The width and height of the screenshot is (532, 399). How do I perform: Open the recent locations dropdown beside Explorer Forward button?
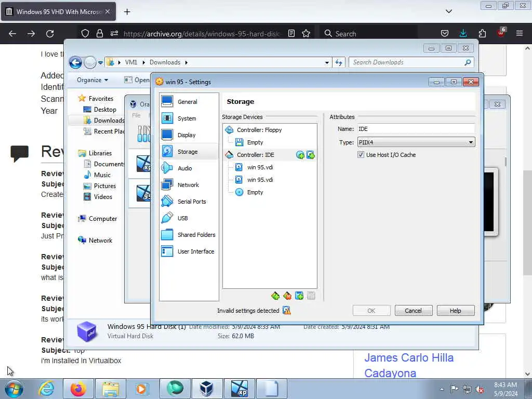[x=100, y=62]
